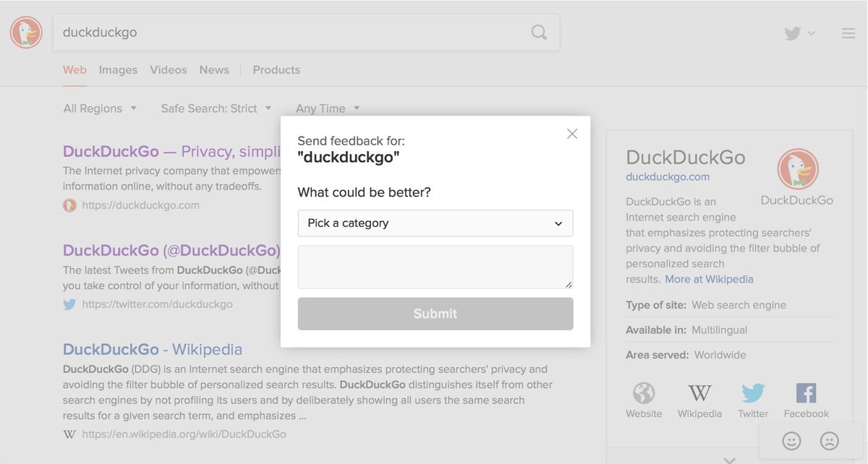Click the https://twitter.com/duckduckgo URL
Viewport: 868px width, 464px height.
(x=158, y=304)
